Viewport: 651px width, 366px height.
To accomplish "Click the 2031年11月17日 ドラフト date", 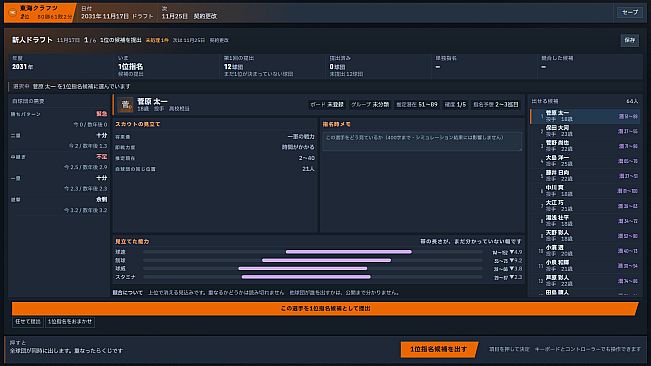I will [x=117, y=16].
